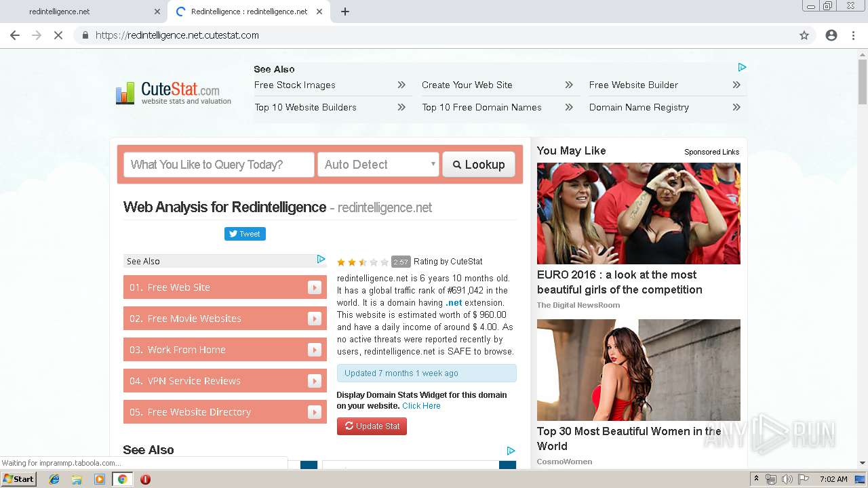Open AdChoices icon near bottom See Also
Image resolution: width=868 pixels, height=488 pixels.
[x=511, y=451]
